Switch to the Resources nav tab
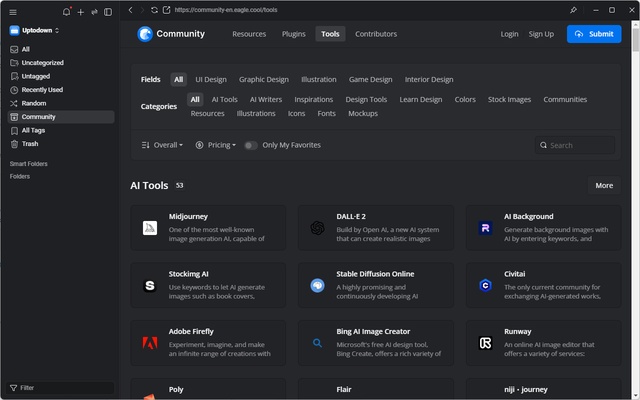The width and height of the screenshot is (640, 400). point(249,34)
